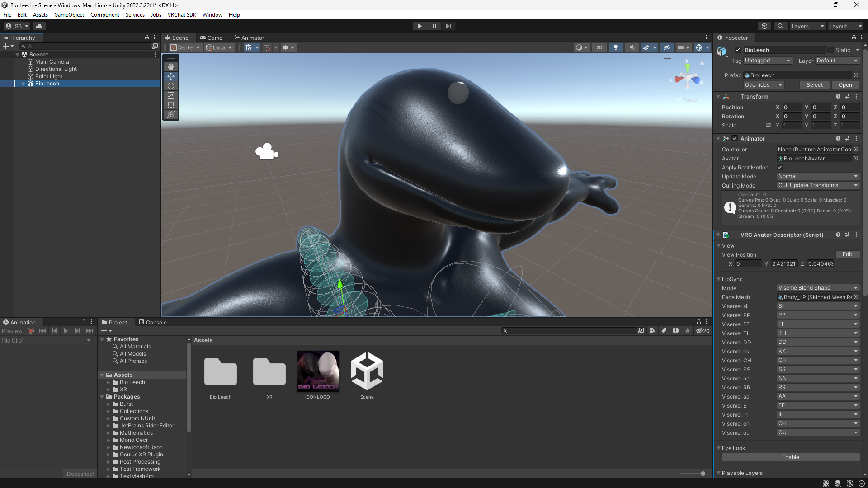Screen dimensions: 868x488
Task: Click the cloud services icon
Action: pos(39,26)
